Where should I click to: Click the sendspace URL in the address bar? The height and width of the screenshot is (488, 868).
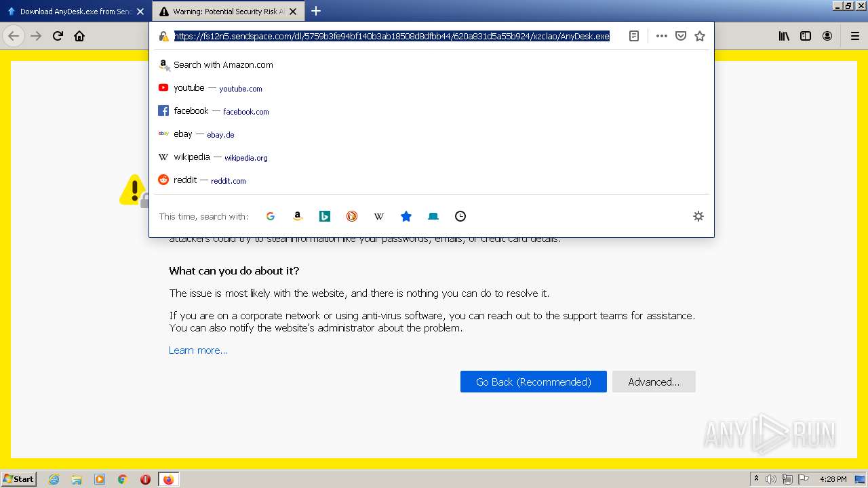pos(392,36)
